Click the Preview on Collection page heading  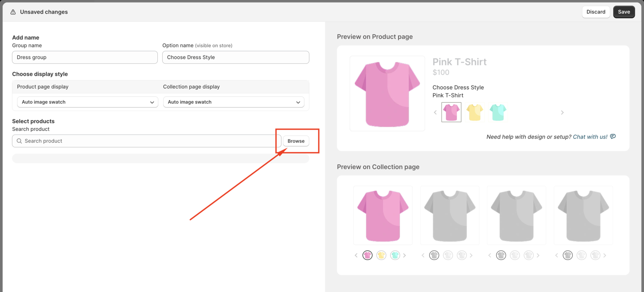point(378,167)
